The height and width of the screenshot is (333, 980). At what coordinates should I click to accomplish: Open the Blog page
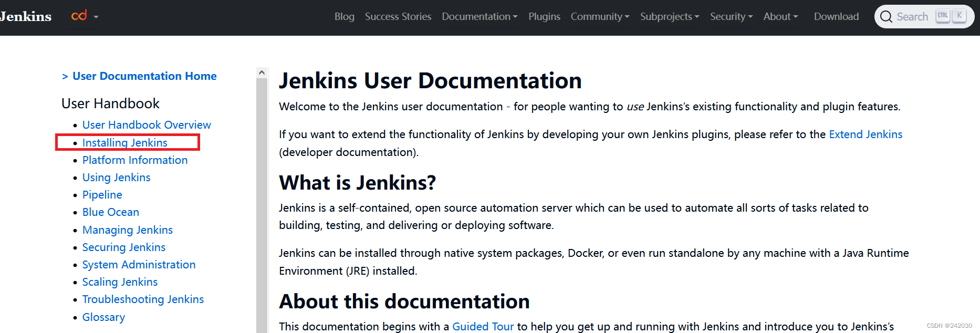point(345,17)
